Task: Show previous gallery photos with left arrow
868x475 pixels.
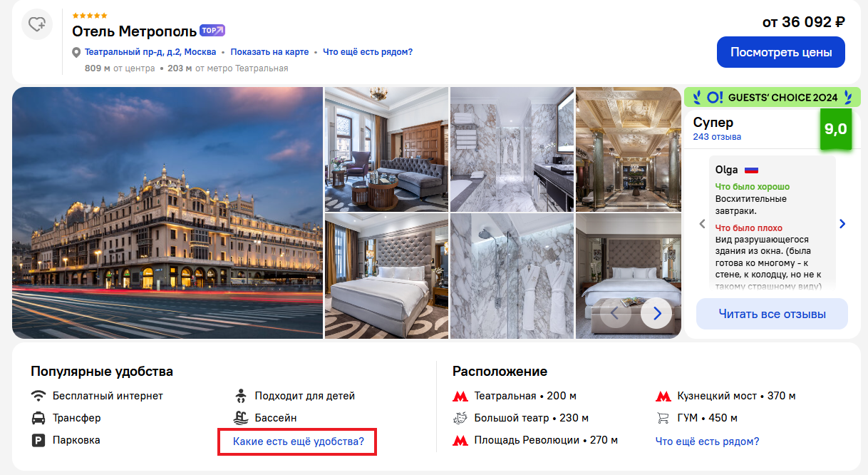Action: (615, 313)
